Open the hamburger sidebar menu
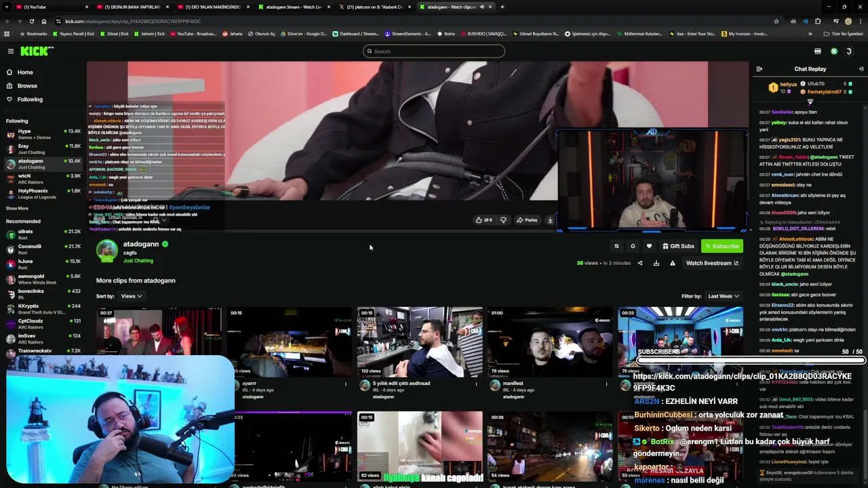The width and height of the screenshot is (868, 488). point(10,52)
